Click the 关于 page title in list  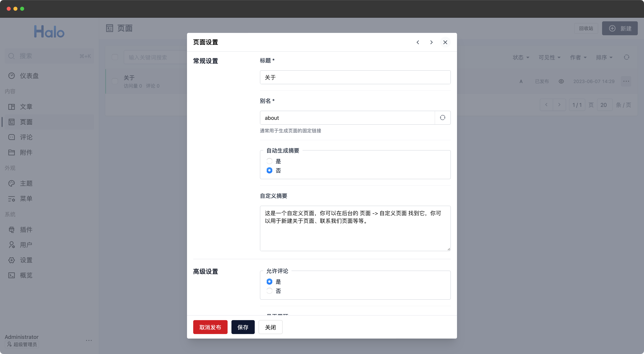click(129, 78)
